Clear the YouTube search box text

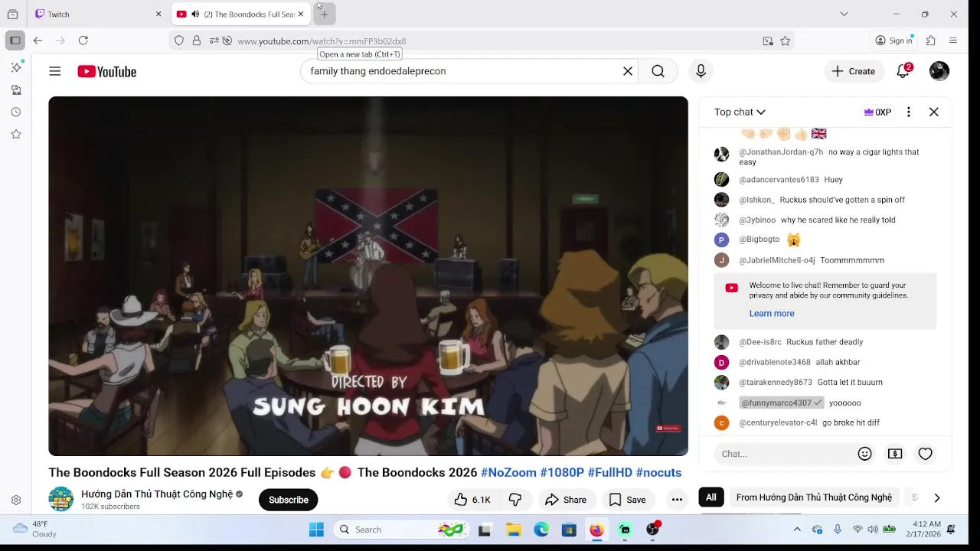click(x=628, y=71)
